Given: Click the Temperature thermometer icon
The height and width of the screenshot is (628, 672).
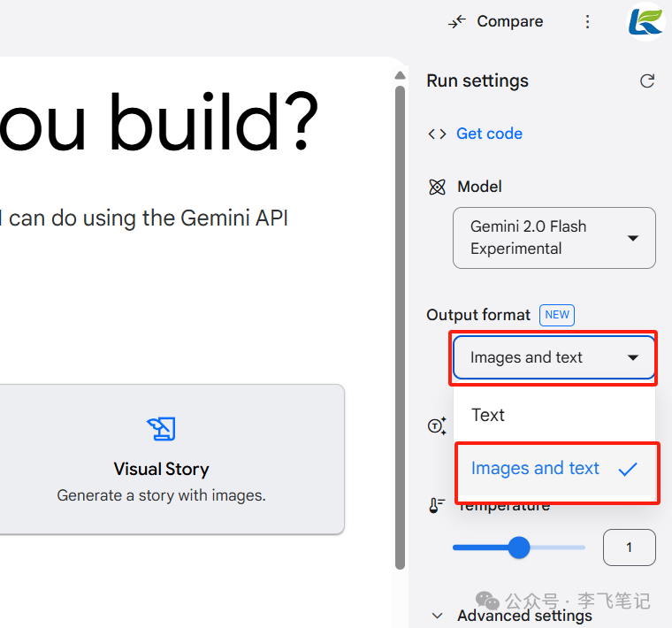Looking at the screenshot, I should pyautogui.click(x=437, y=505).
